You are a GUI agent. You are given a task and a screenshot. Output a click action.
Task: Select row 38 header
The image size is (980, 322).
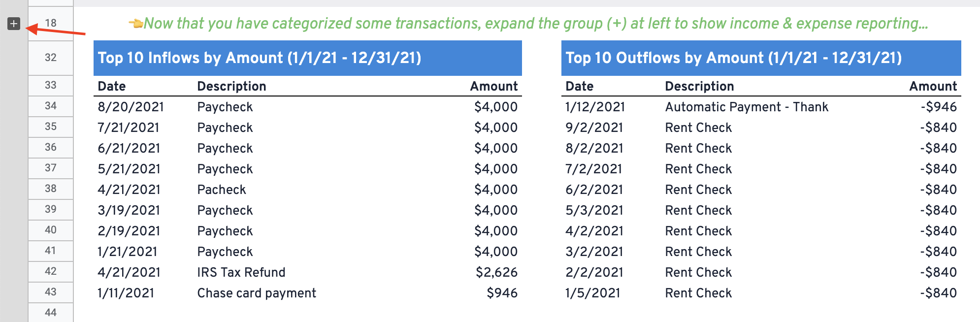(51, 189)
